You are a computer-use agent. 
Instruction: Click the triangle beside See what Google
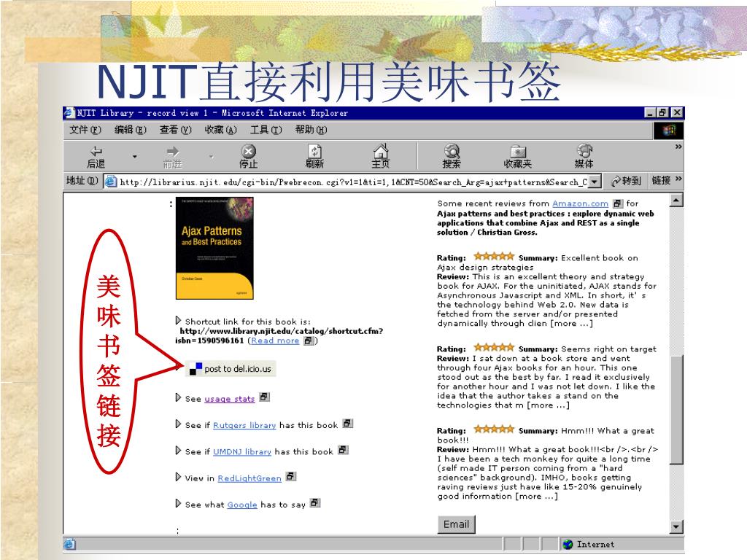[x=178, y=503]
